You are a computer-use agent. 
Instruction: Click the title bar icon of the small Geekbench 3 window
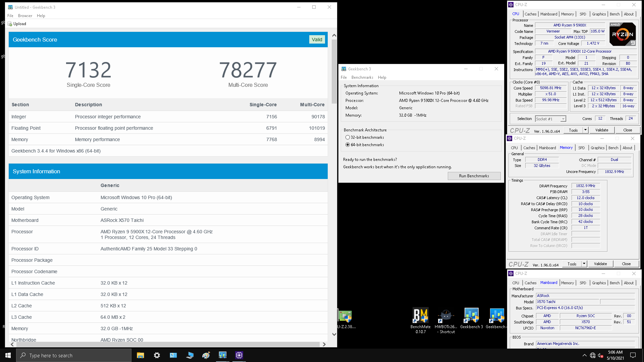344,69
